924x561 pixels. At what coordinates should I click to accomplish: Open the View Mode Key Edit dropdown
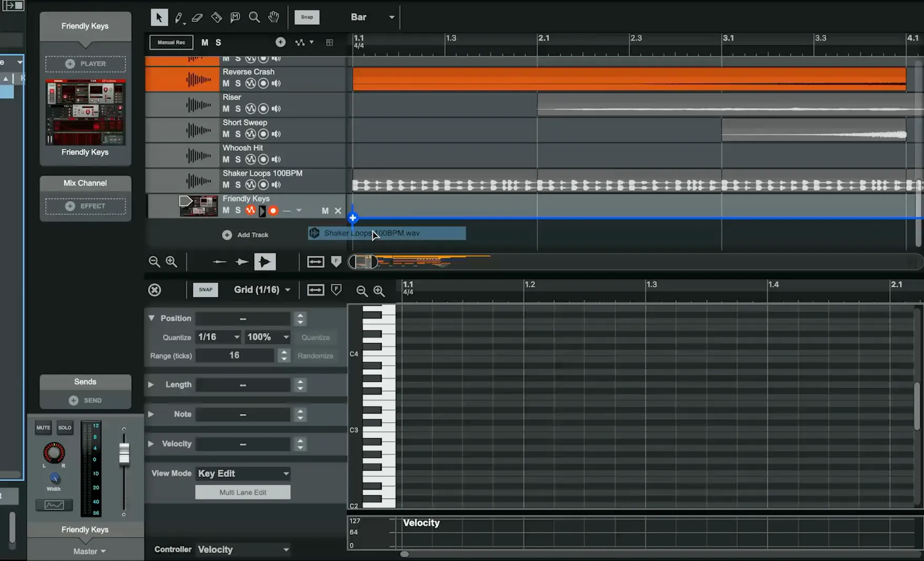coord(243,473)
